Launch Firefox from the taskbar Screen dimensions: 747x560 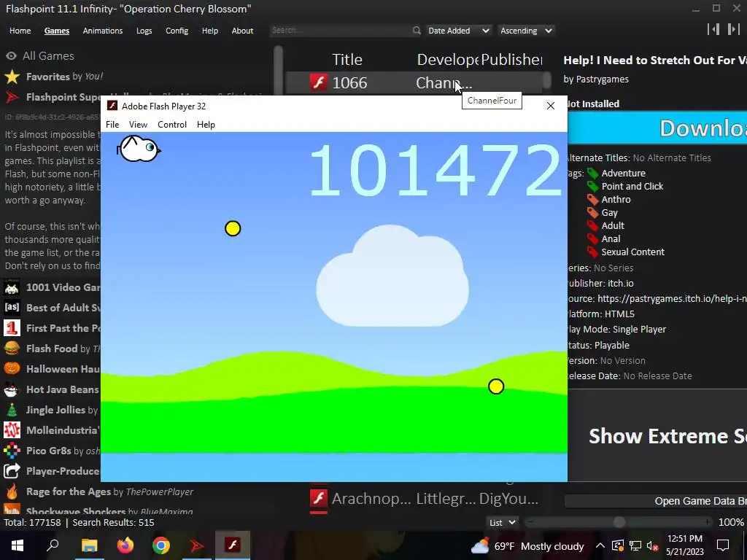click(x=125, y=545)
